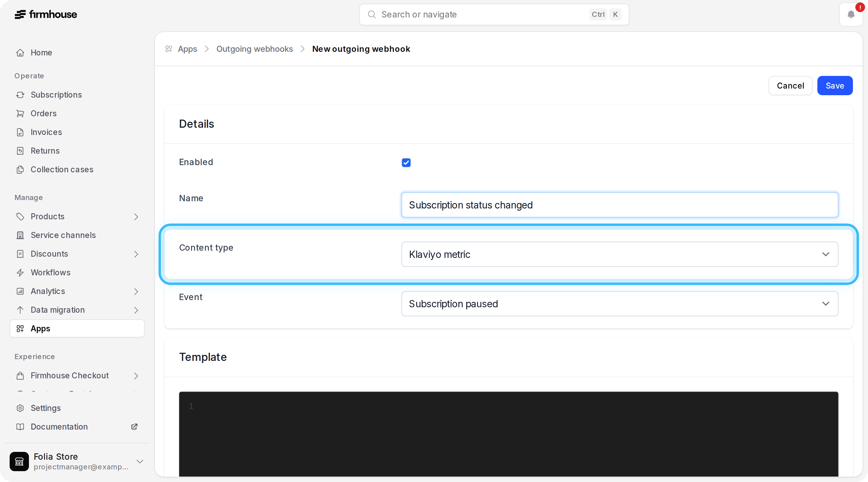This screenshot has height=482, width=868.
Task: Click the projectmanager email text
Action: coord(81,467)
